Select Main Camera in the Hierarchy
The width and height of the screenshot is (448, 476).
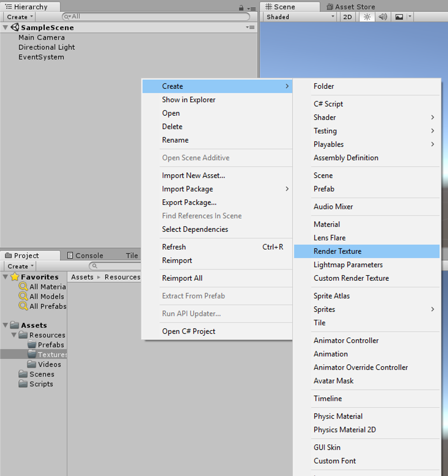click(x=41, y=38)
